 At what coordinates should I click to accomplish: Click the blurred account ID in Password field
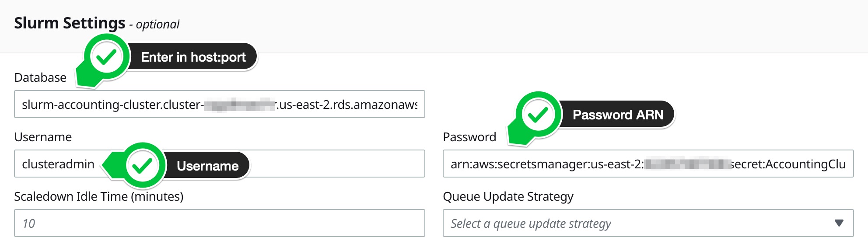(687, 164)
